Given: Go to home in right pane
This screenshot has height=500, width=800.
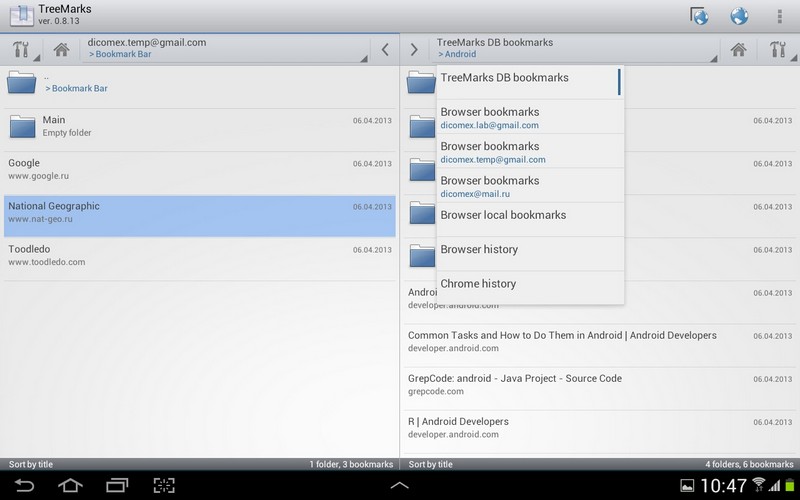Looking at the screenshot, I should tap(738, 49).
